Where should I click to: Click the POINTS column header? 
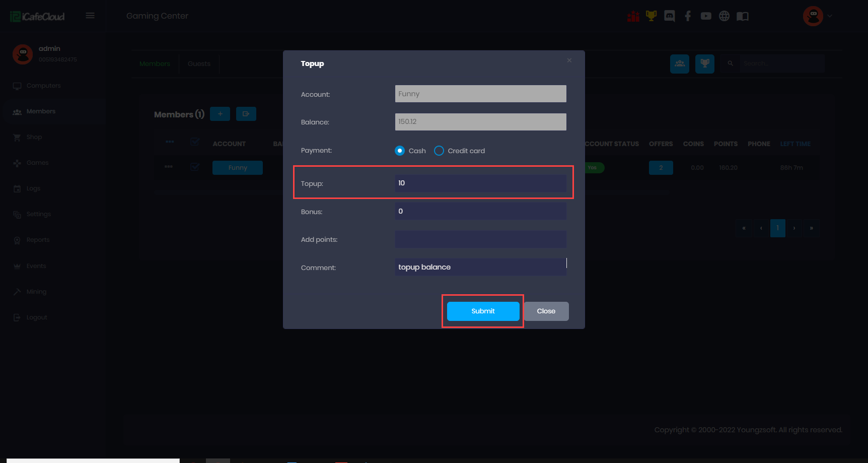[x=726, y=144]
